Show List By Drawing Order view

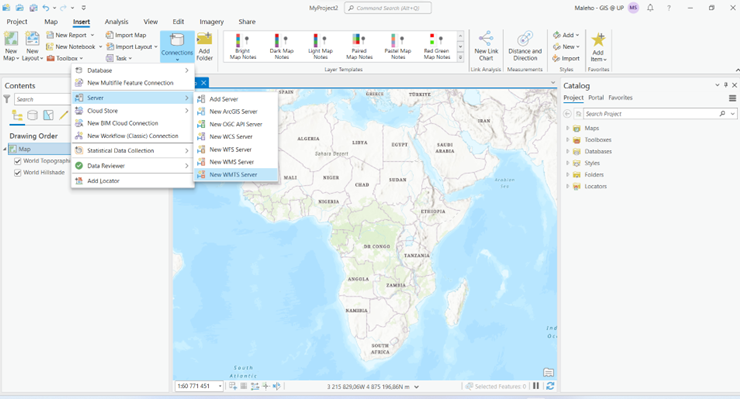click(17, 115)
